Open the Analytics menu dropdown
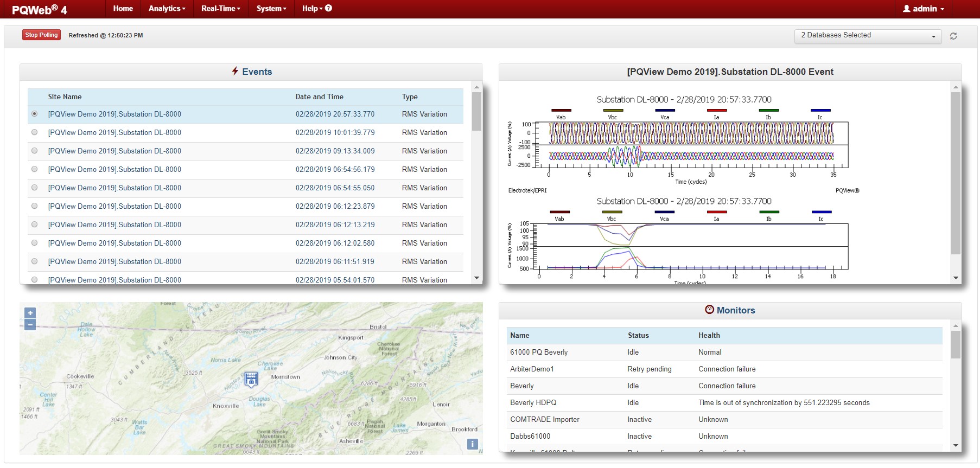980x468 pixels. click(x=167, y=9)
